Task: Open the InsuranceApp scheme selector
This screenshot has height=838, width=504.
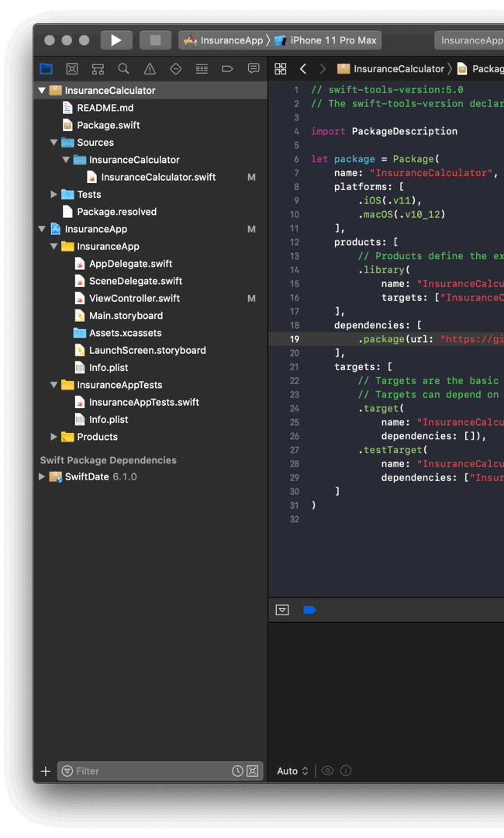Action: coord(224,40)
